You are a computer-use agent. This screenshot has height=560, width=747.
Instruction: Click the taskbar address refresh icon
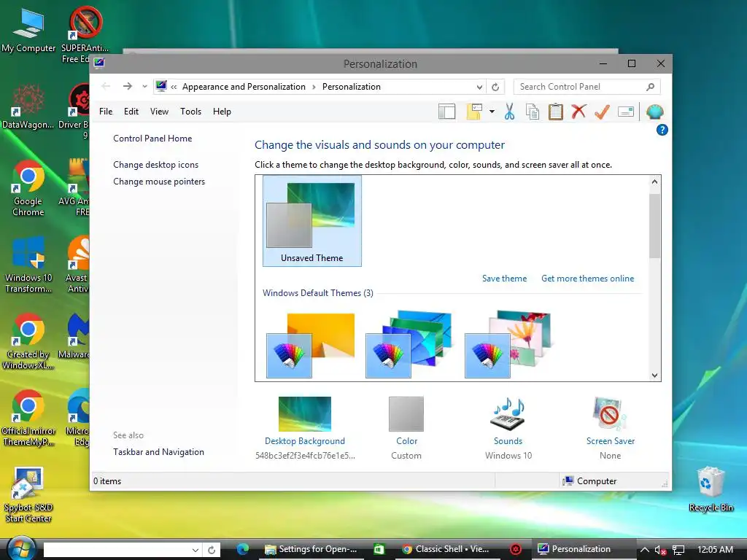[x=212, y=550]
